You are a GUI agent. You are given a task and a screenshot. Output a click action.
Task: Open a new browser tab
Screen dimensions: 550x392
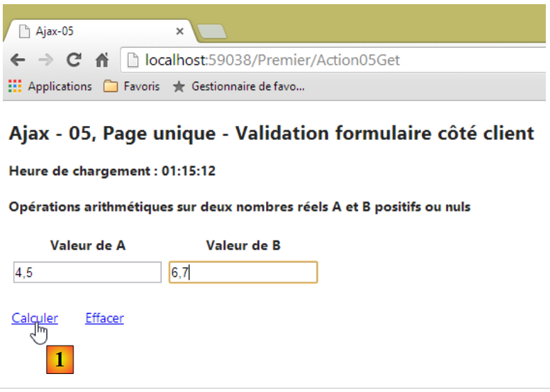211,31
